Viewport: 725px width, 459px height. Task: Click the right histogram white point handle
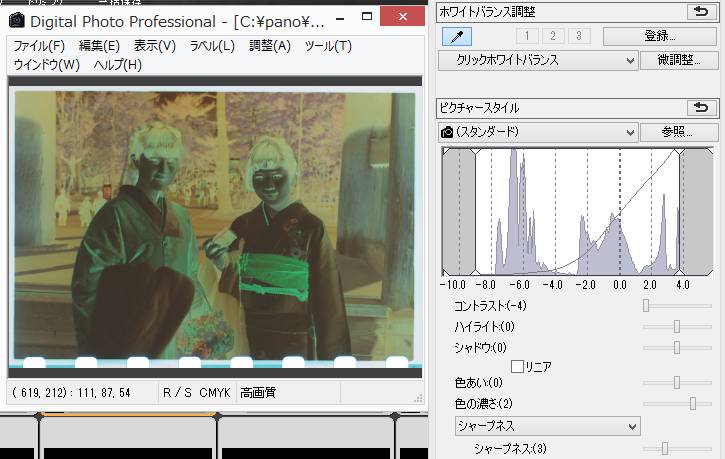click(679, 212)
